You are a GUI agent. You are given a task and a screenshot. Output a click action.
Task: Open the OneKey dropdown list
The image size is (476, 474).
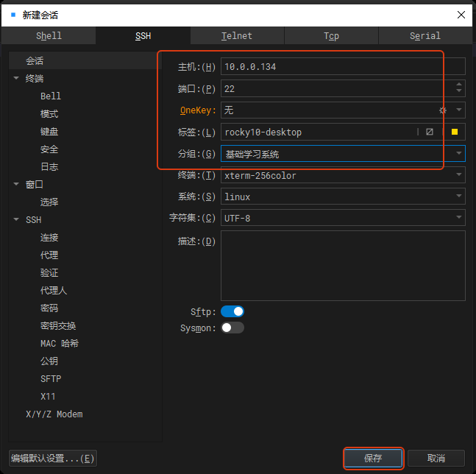458,110
